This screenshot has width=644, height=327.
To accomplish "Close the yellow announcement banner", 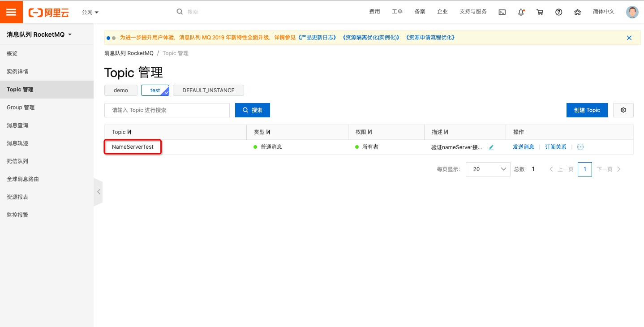I will (629, 38).
